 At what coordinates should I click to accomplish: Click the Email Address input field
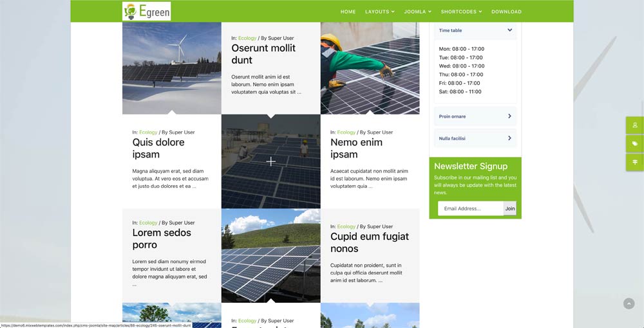[470, 208]
